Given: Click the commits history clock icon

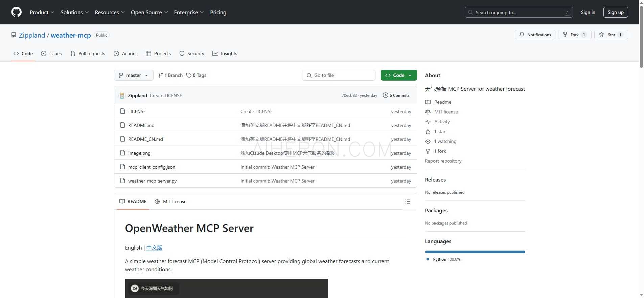Looking at the screenshot, I should 385,95.
